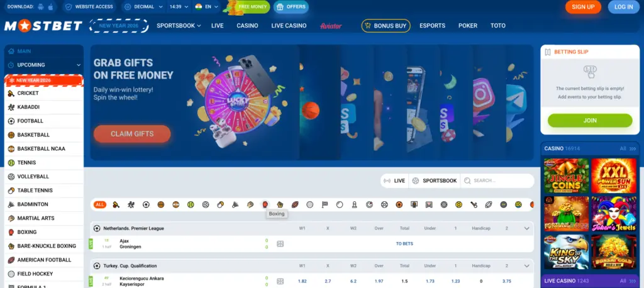Click TO BETS for Ajax vs Groningen
Image resolution: width=644 pixels, height=288 pixels.
tap(404, 243)
